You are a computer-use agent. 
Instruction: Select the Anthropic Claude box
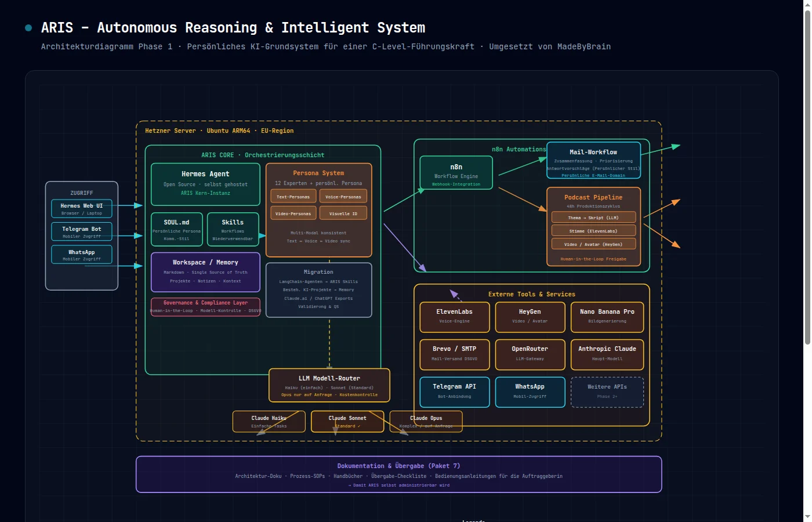point(607,355)
